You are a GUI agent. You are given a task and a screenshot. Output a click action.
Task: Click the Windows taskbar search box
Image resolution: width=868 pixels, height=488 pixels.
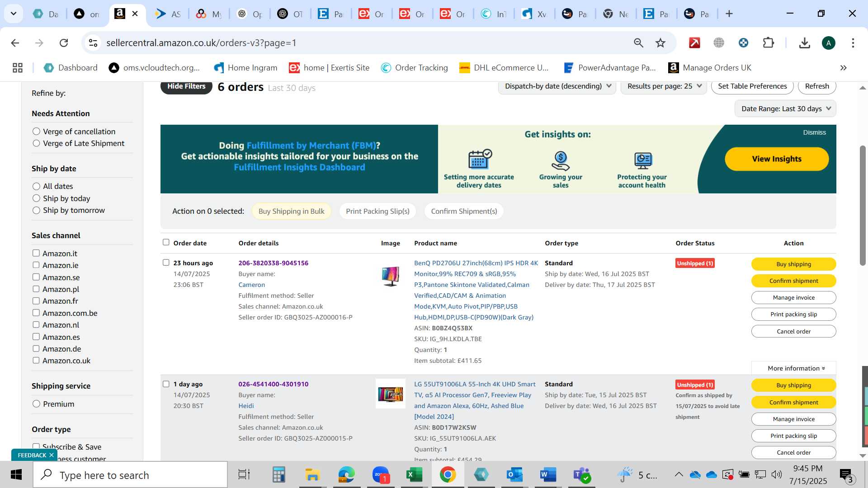[130, 475]
